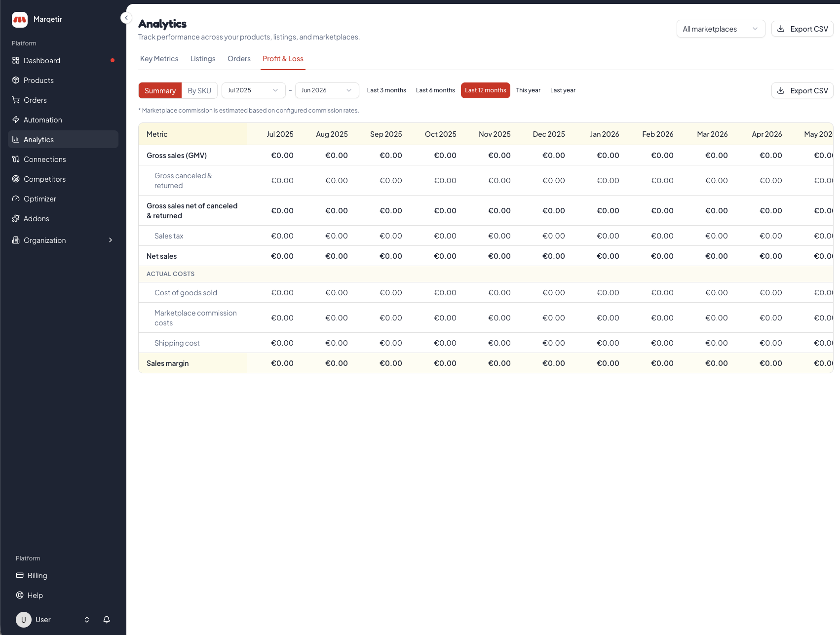
Task: Open Competitors target icon
Action: tap(16, 179)
